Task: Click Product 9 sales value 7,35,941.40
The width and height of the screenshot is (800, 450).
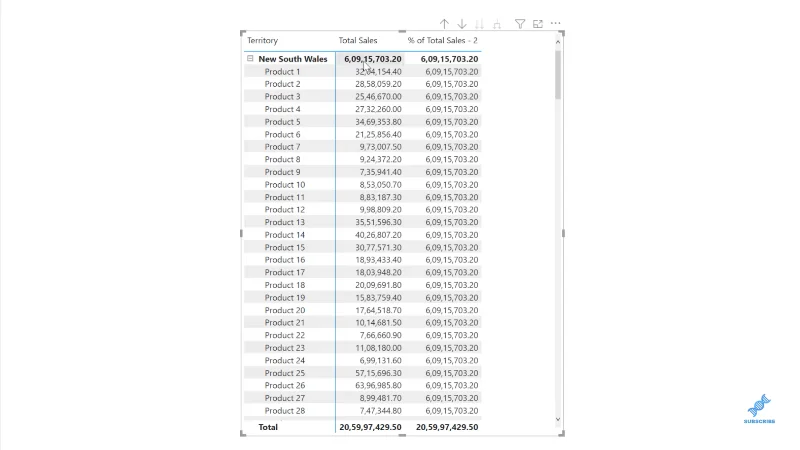Action: pyautogui.click(x=380, y=172)
